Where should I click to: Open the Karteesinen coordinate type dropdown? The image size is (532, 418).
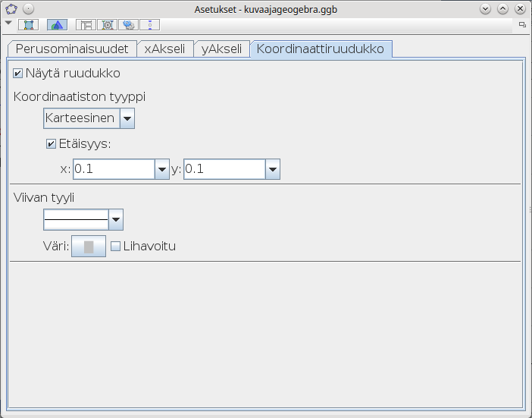[x=127, y=118]
